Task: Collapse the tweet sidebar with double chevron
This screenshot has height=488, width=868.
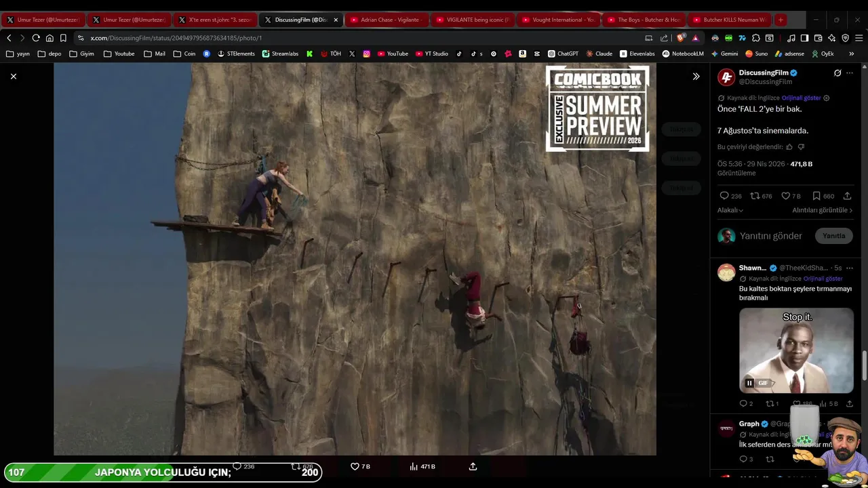Action: point(696,77)
